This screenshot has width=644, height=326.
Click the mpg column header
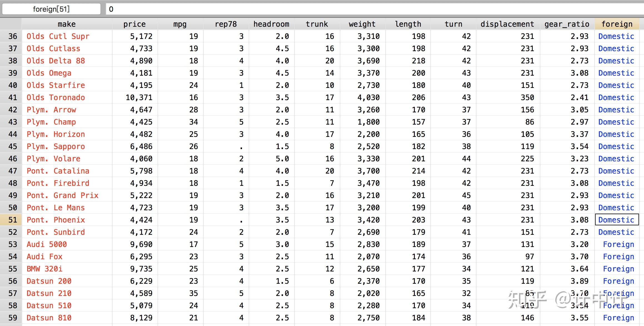click(180, 24)
